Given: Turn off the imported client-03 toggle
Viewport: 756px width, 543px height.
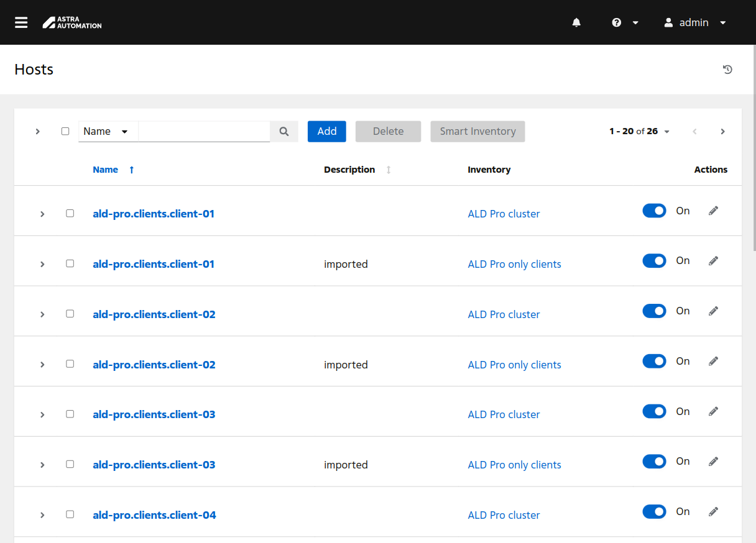Looking at the screenshot, I should (x=654, y=461).
